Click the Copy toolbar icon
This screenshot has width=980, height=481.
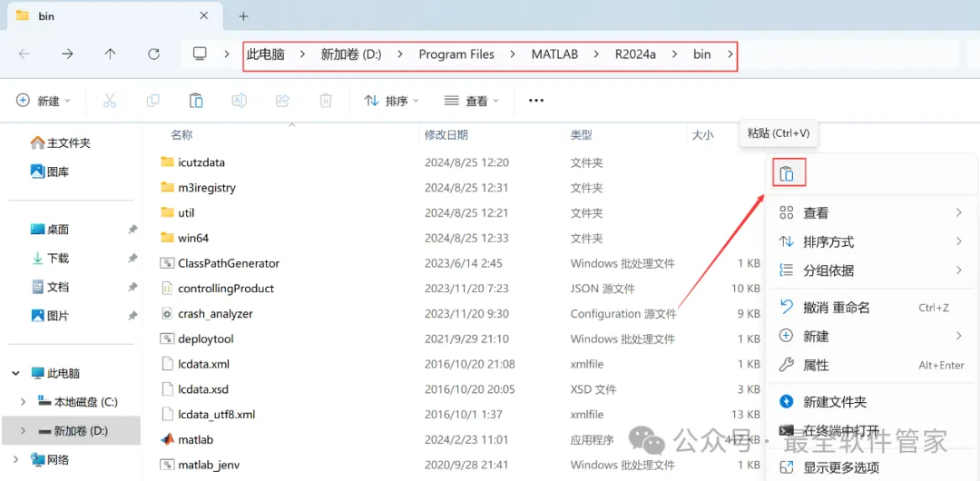(x=152, y=101)
